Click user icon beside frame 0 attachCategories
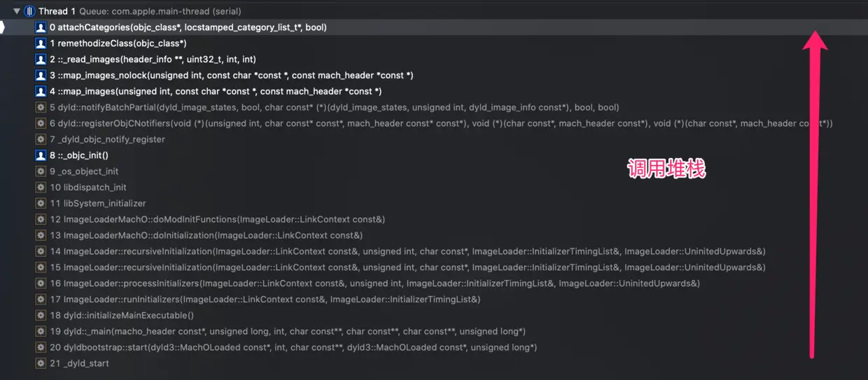This screenshot has width=868, height=380. click(x=41, y=27)
